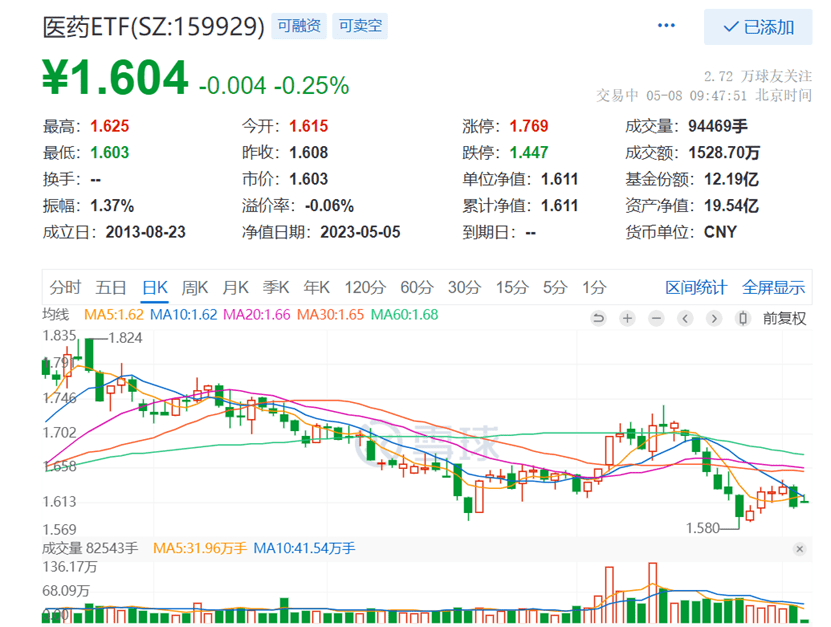Close the volume indicator panel
This screenshot has width=831, height=627.
(798, 549)
